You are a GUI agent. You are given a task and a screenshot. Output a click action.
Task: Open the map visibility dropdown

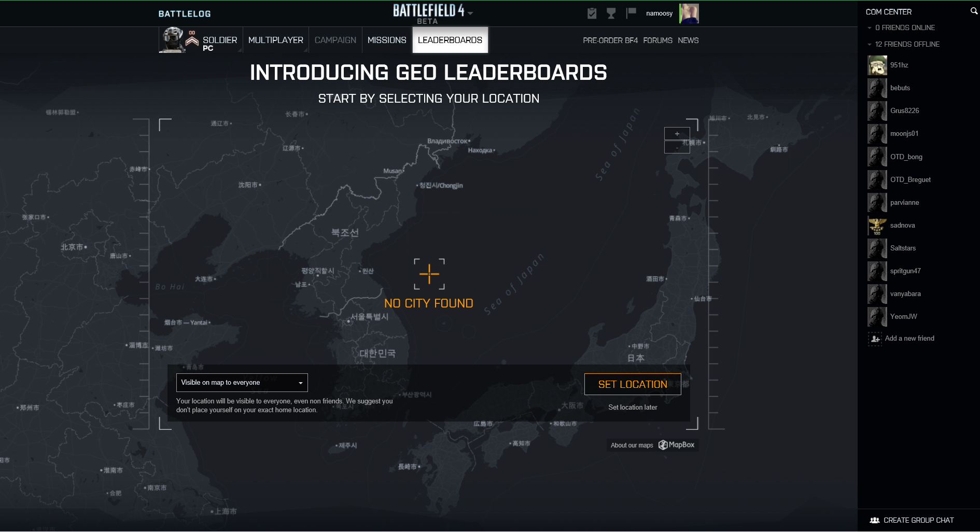coord(242,383)
